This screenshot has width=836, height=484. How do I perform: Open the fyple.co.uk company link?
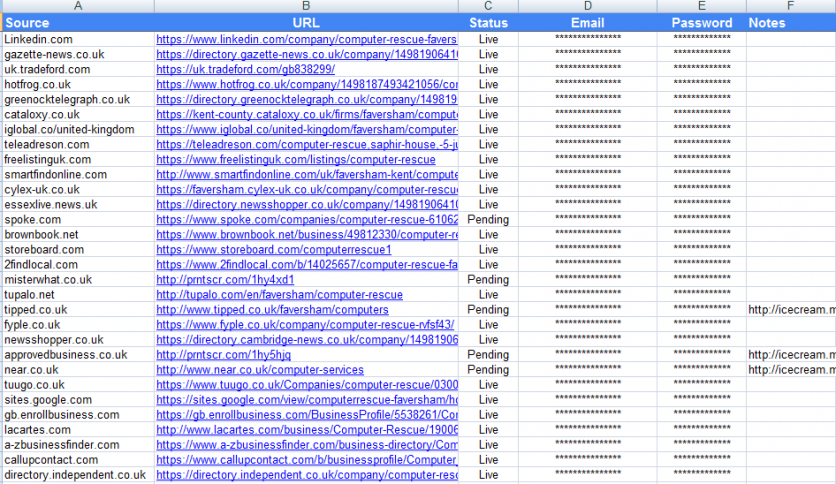click(x=305, y=325)
